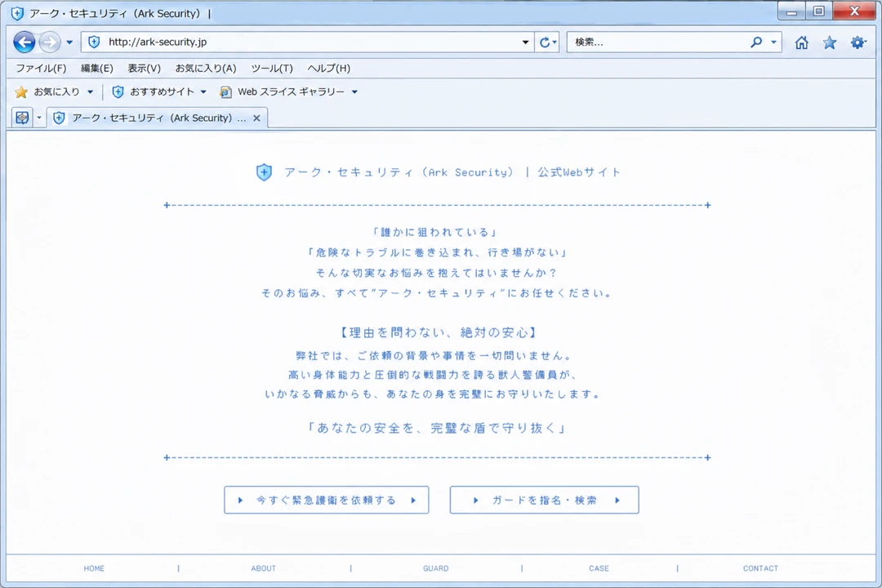Close the browser window with red X
Viewport: 882px width, 588px height.
pyautogui.click(x=854, y=11)
